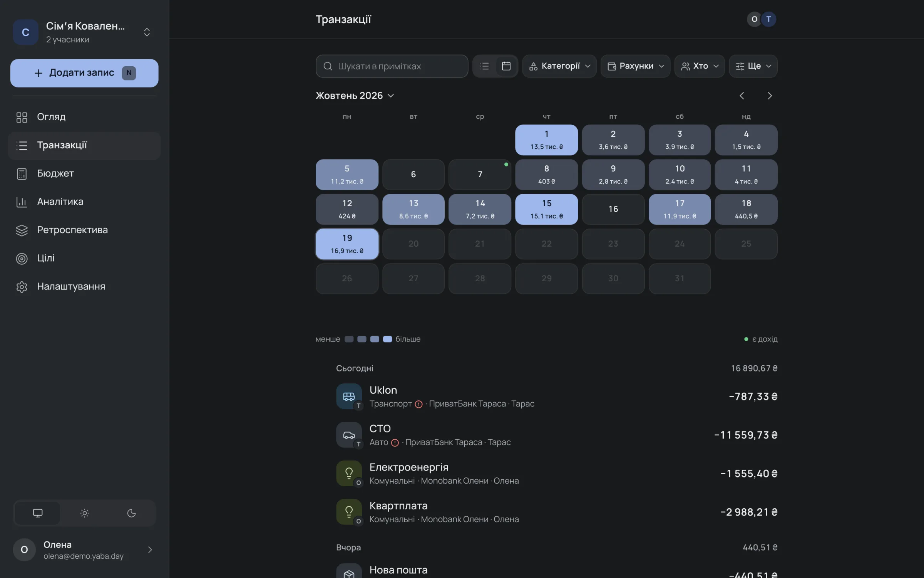The image size is (924, 578).
Task: Click the warning icon next to Транспорт
Action: [x=418, y=404]
